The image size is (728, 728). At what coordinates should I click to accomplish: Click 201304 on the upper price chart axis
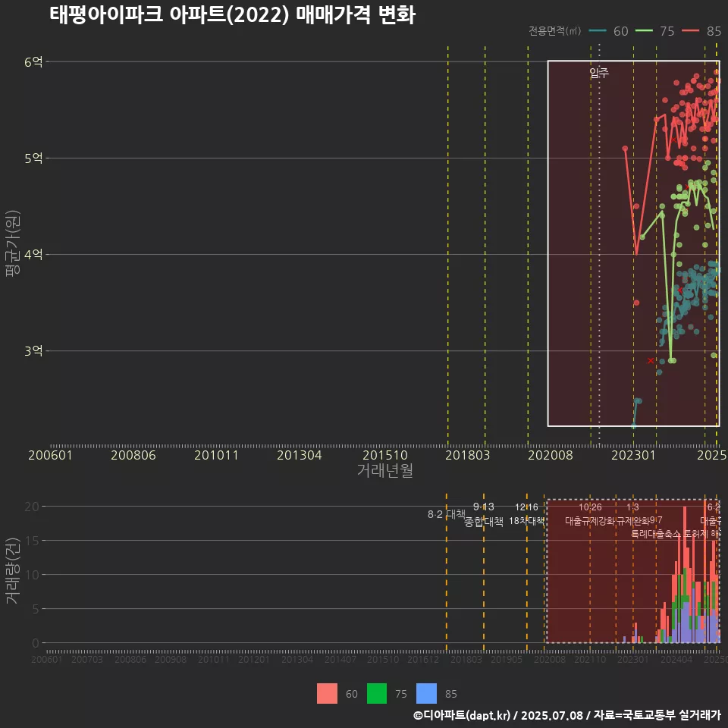(x=300, y=455)
